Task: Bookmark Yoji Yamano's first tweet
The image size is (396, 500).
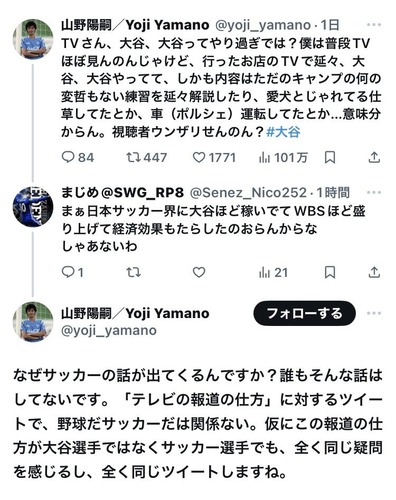Action: (330, 157)
